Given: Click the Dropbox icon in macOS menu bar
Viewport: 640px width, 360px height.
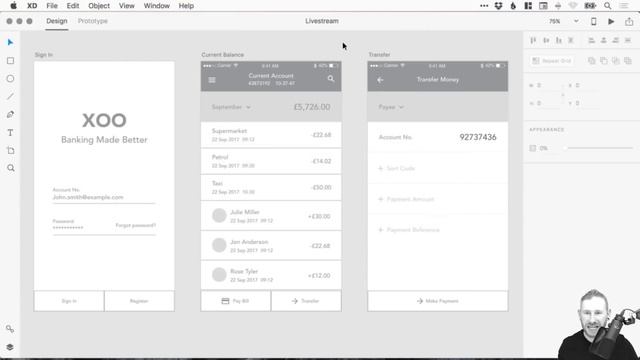Looking at the screenshot, I should click(x=498, y=6).
